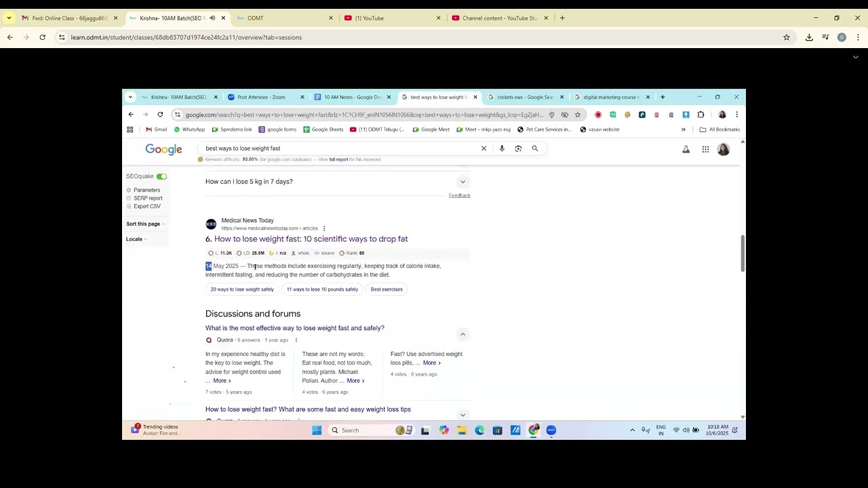
Task: Click the whois link in SEOquake bar
Action: coord(300,253)
